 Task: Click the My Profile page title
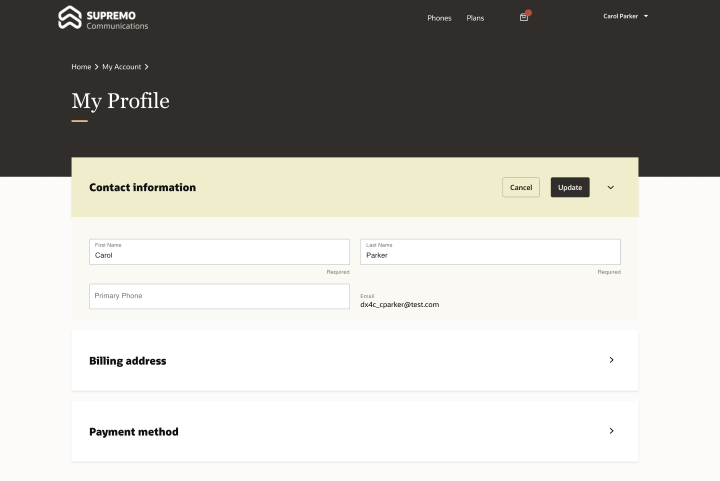pyautogui.click(x=120, y=101)
